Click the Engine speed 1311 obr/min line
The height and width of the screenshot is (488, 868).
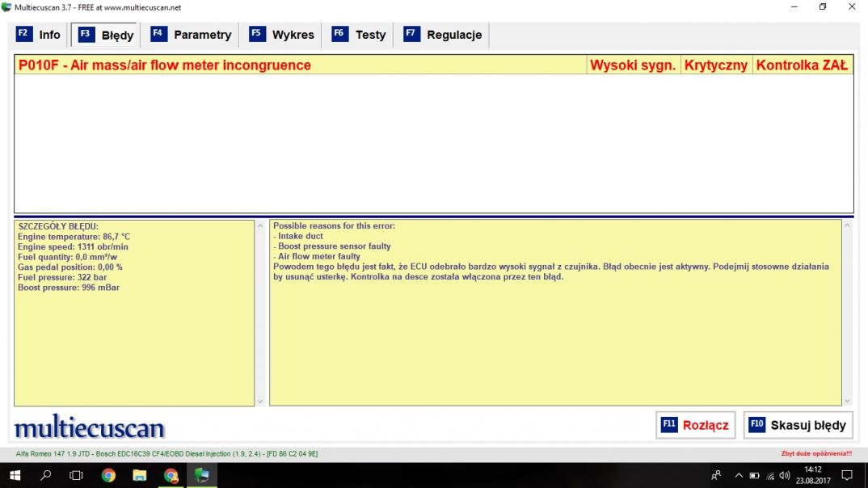[x=73, y=246]
